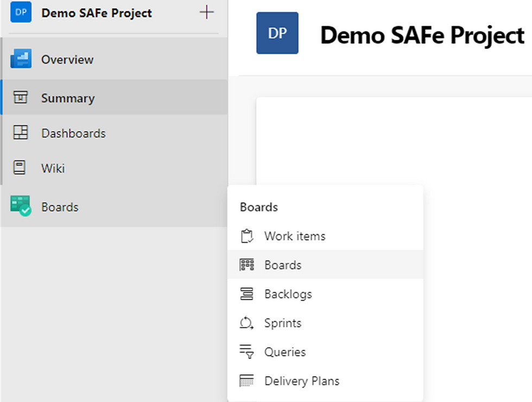Click the Dashboards grid icon
532x402 pixels.
[x=21, y=133]
